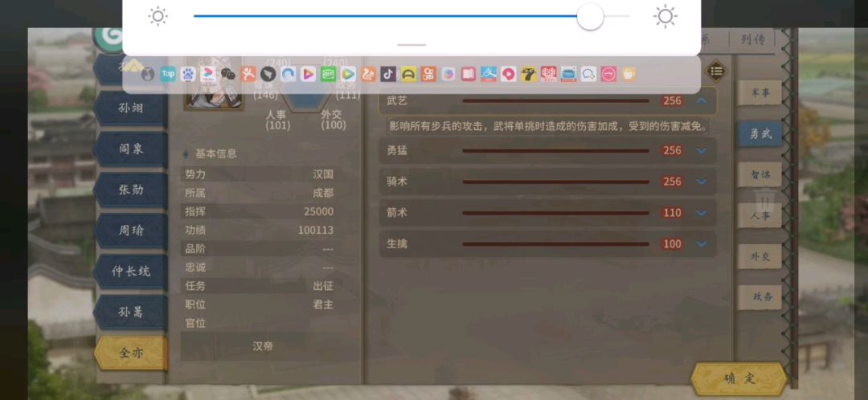This screenshot has height=400, width=868.
Task: Open the red patterned app icon
Action: 549,74
